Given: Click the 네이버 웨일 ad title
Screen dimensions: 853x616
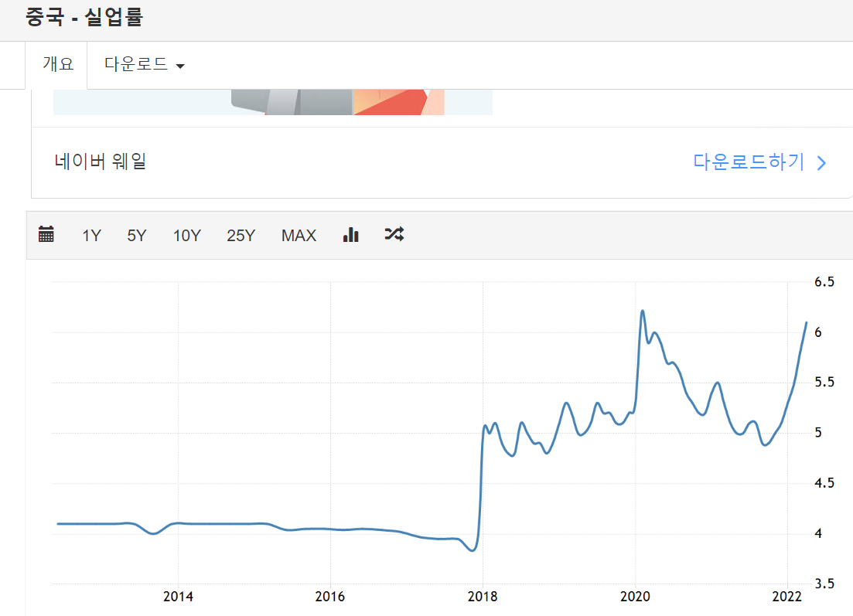Looking at the screenshot, I should pyautogui.click(x=100, y=162).
